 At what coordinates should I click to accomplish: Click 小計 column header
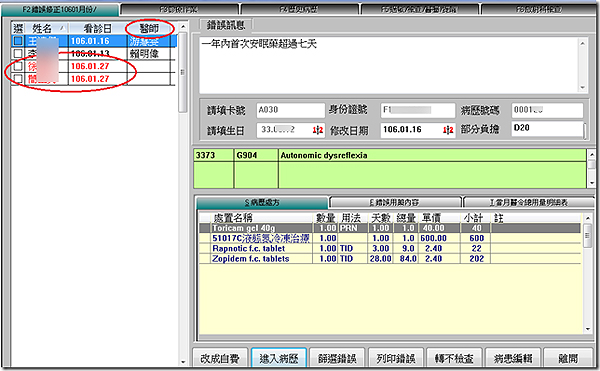pos(475,218)
